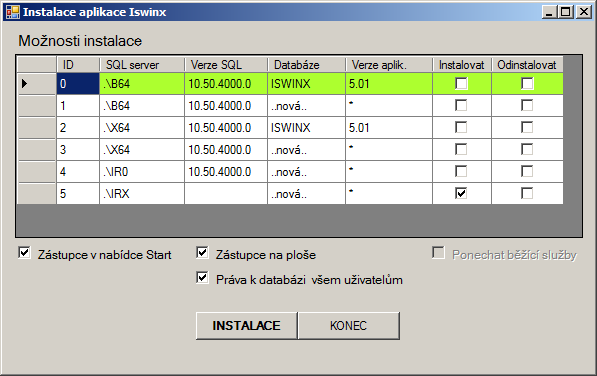Click the INSTALACE button

pos(246,325)
